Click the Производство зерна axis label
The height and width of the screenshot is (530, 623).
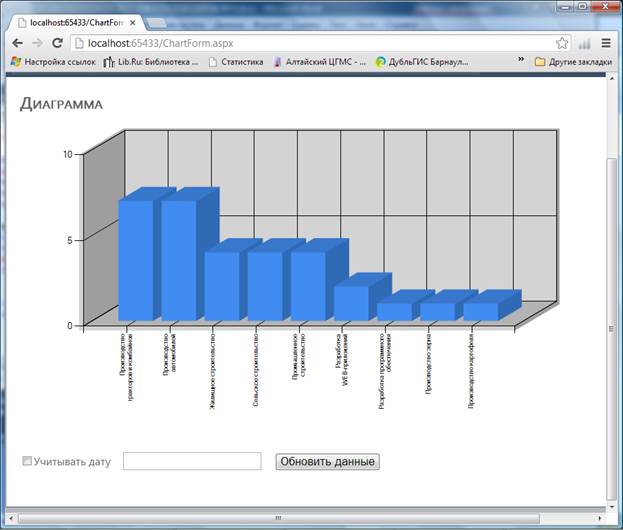428,364
